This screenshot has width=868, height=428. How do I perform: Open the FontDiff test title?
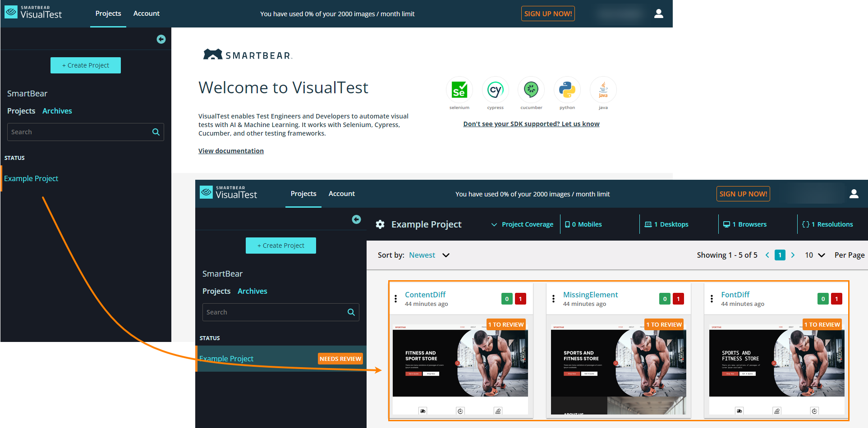[x=735, y=295]
